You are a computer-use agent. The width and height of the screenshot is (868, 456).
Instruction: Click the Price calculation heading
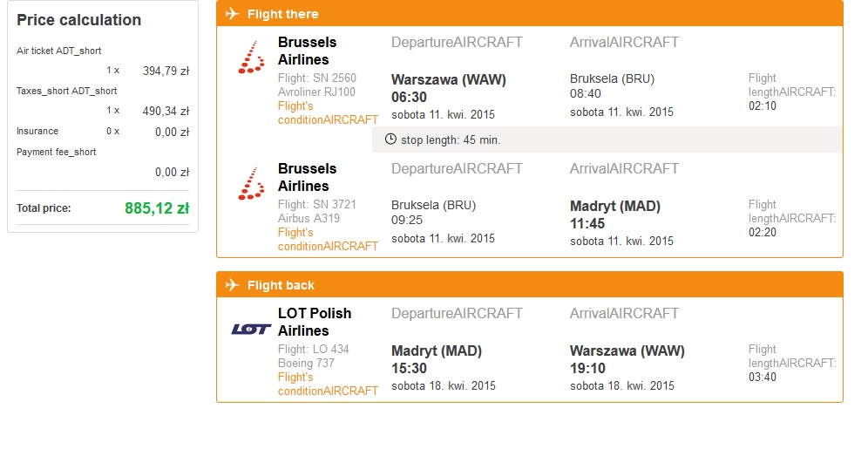[78, 20]
